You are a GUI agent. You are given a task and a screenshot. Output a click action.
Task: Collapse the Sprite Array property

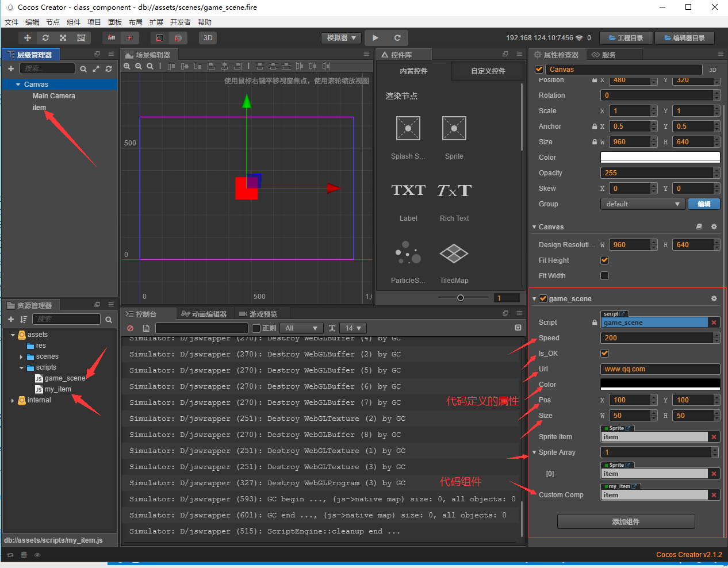[534, 452]
